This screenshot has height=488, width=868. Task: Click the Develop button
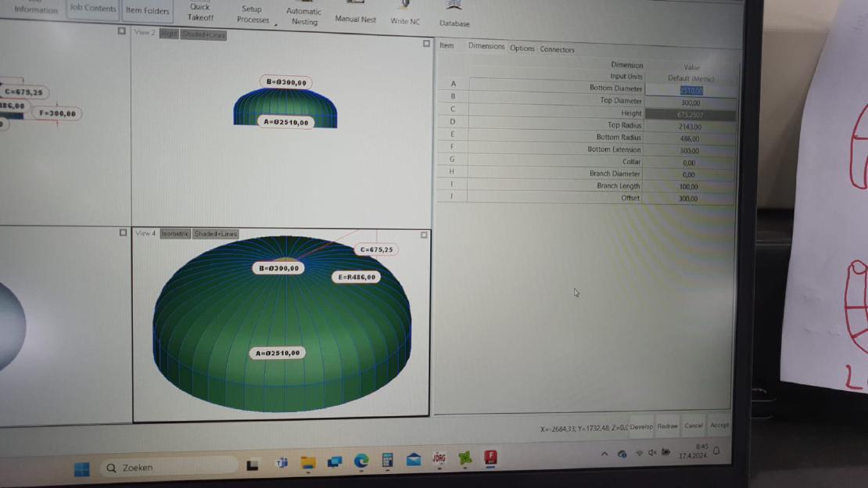[641, 426]
